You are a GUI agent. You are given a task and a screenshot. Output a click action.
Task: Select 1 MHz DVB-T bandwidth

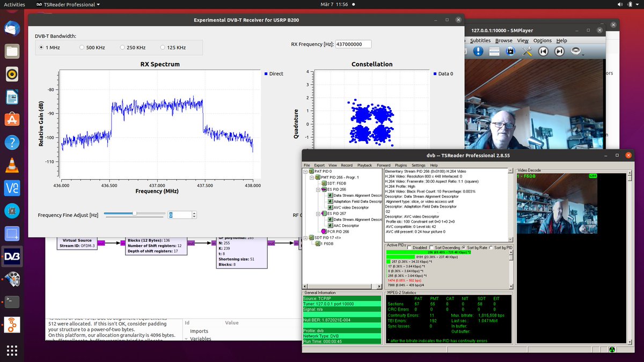click(49, 48)
